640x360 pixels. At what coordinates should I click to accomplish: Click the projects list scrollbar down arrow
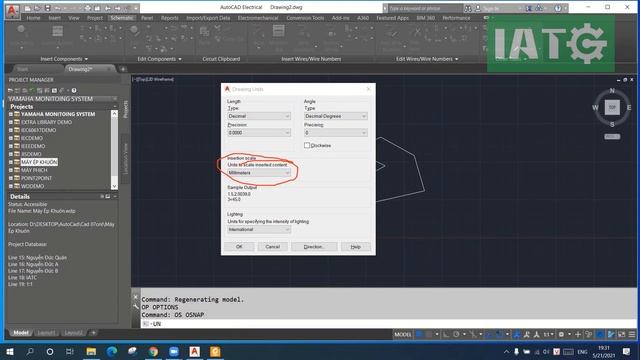pyautogui.click(x=114, y=186)
